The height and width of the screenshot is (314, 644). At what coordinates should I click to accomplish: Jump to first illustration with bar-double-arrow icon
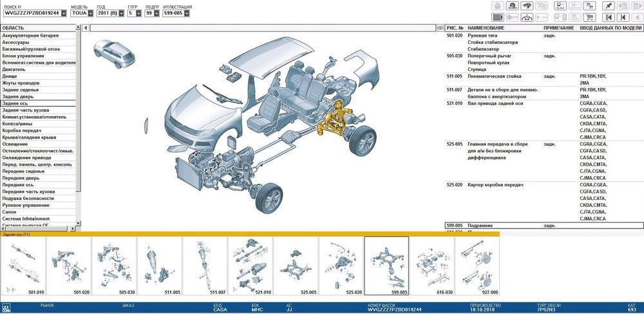coord(609,17)
